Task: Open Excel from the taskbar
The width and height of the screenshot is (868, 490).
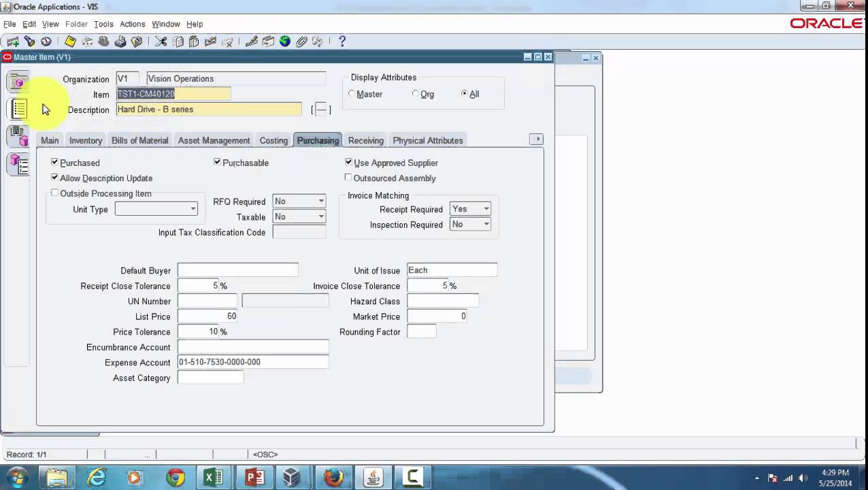Action: (214, 478)
